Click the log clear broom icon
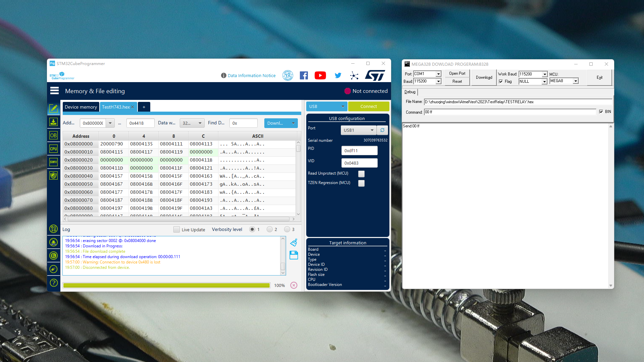The height and width of the screenshot is (362, 644). (x=294, y=242)
